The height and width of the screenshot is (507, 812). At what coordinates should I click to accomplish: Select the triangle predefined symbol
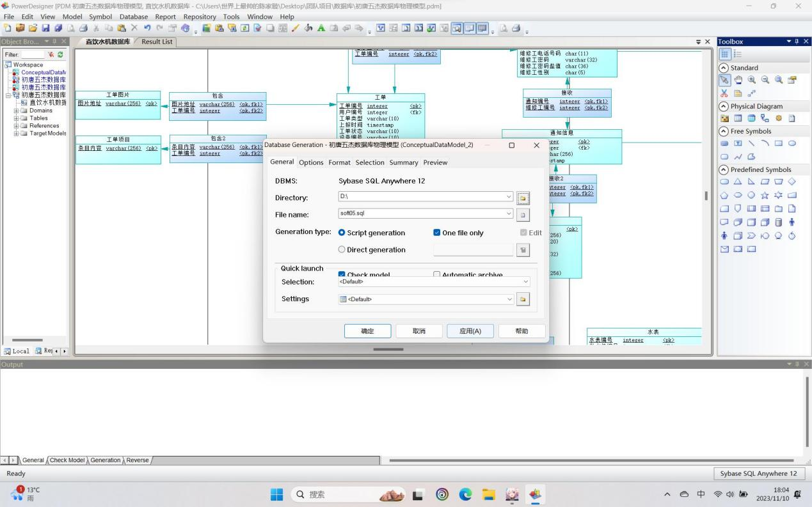click(x=738, y=182)
